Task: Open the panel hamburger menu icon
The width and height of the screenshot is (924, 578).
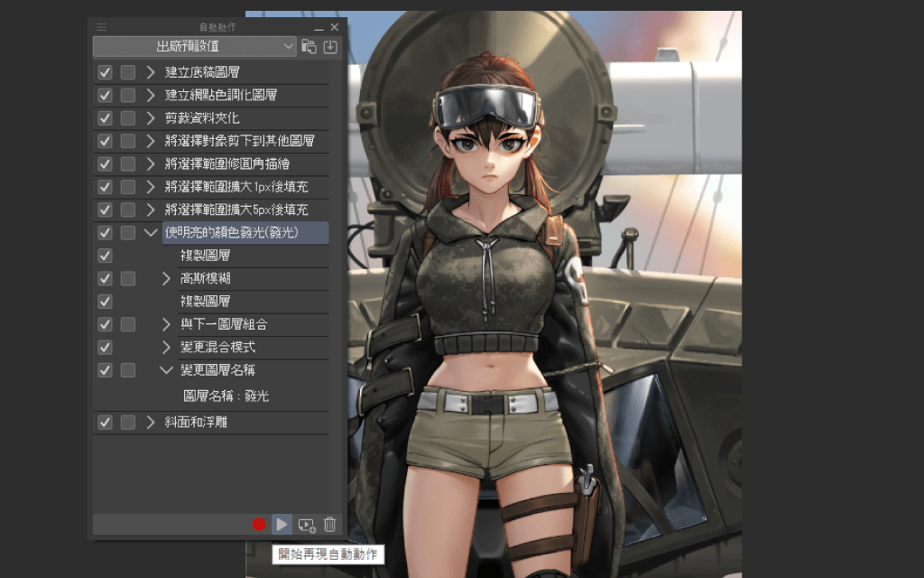Action: (x=101, y=26)
